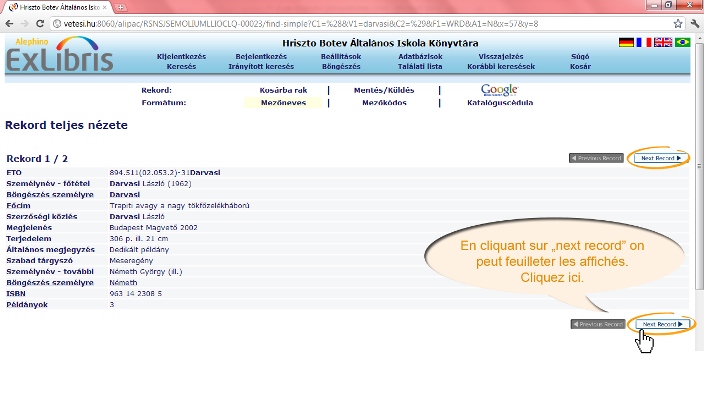The height and width of the screenshot is (396, 704).
Task: Bookmark page with the star icon
Action: pos(678,23)
